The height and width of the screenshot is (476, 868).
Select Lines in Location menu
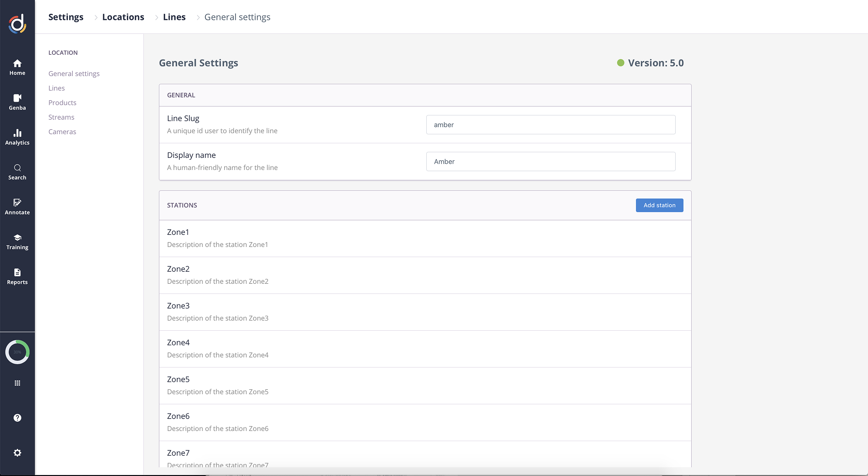57,88
